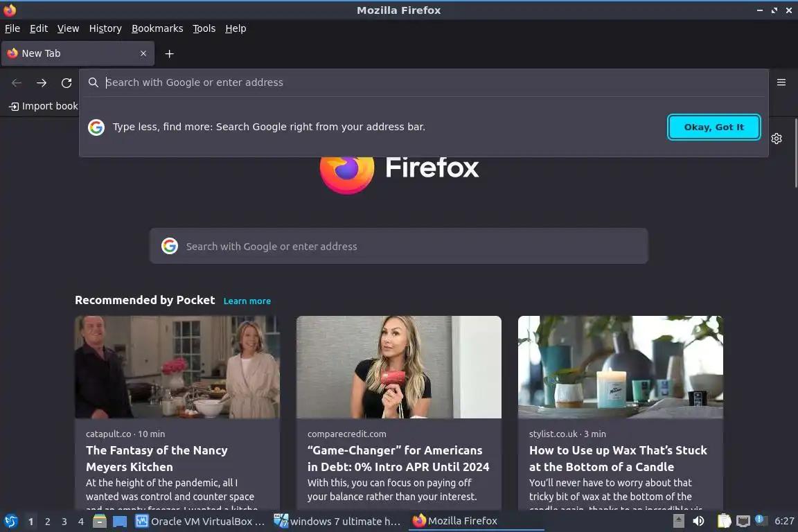Close the New Tab tab
The width and height of the screenshot is (798, 532).
pos(143,53)
